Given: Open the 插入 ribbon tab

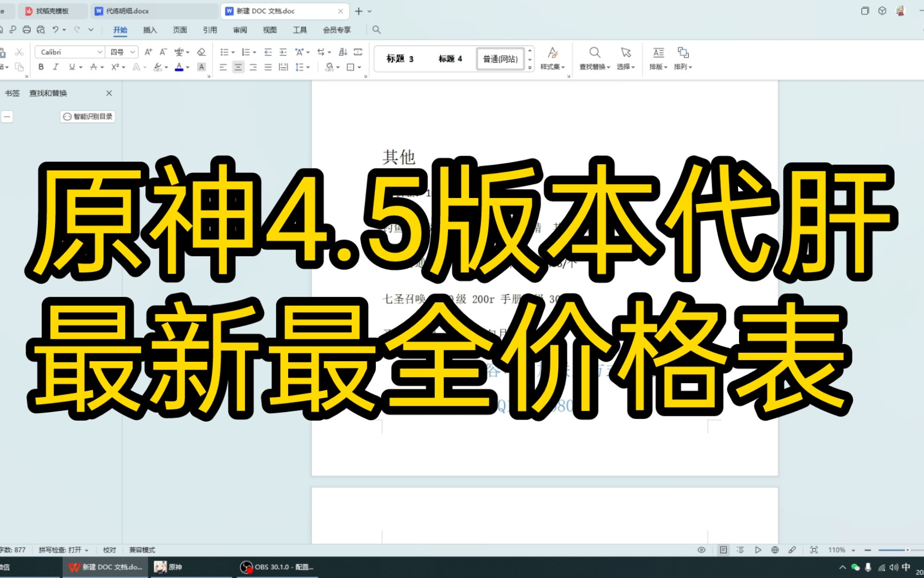Looking at the screenshot, I should [x=150, y=30].
